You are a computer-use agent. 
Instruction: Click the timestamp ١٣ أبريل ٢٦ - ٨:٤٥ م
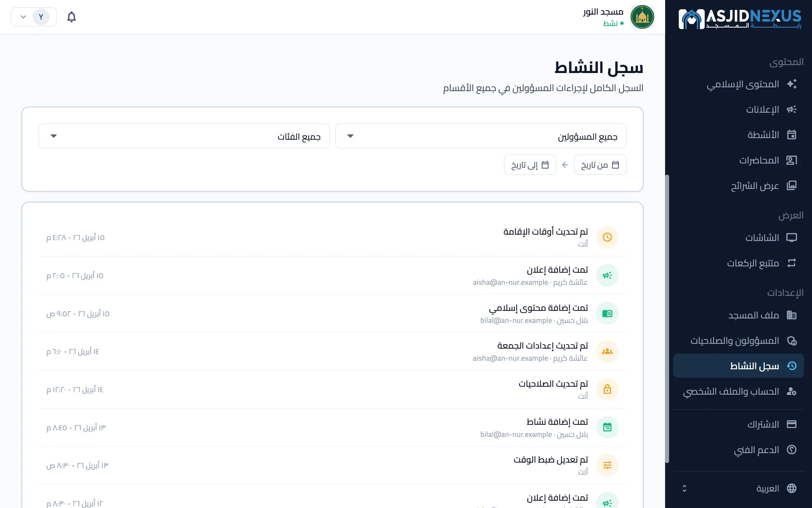coord(76,428)
